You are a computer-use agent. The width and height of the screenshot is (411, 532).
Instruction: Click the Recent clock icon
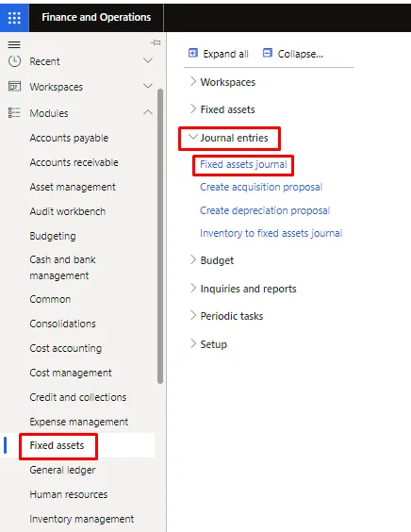[x=14, y=61]
